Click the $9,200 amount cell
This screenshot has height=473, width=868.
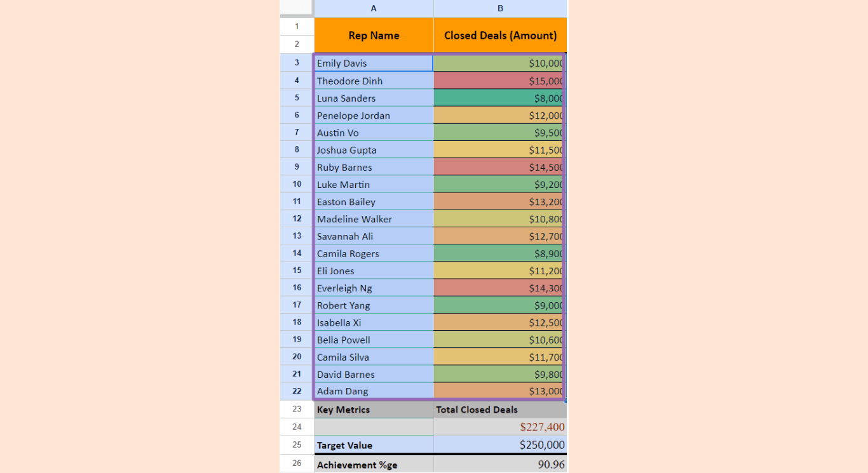coord(499,184)
